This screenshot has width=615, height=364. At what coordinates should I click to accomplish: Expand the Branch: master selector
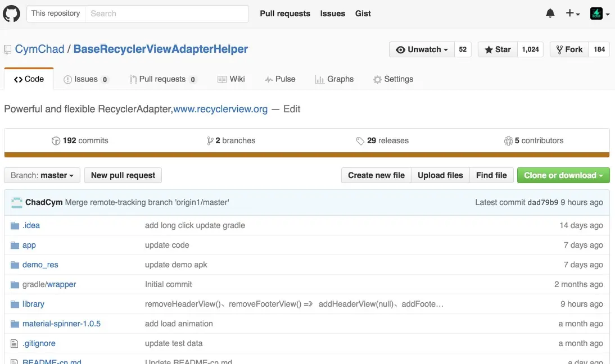click(x=42, y=175)
